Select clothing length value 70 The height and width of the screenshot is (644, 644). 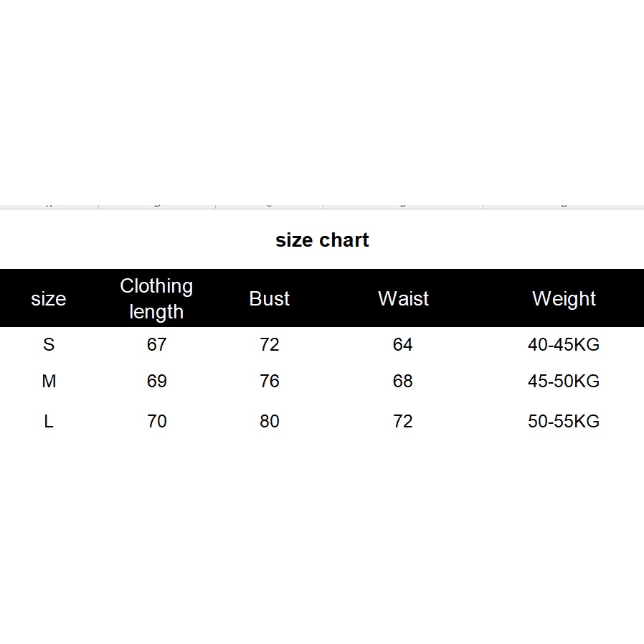156,422
